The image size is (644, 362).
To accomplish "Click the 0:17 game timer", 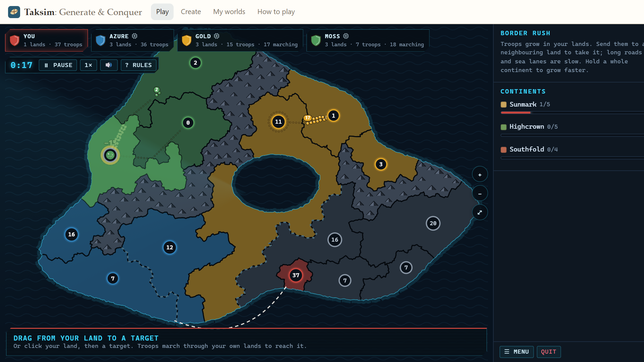I will pyautogui.click(x=21, y=65).
